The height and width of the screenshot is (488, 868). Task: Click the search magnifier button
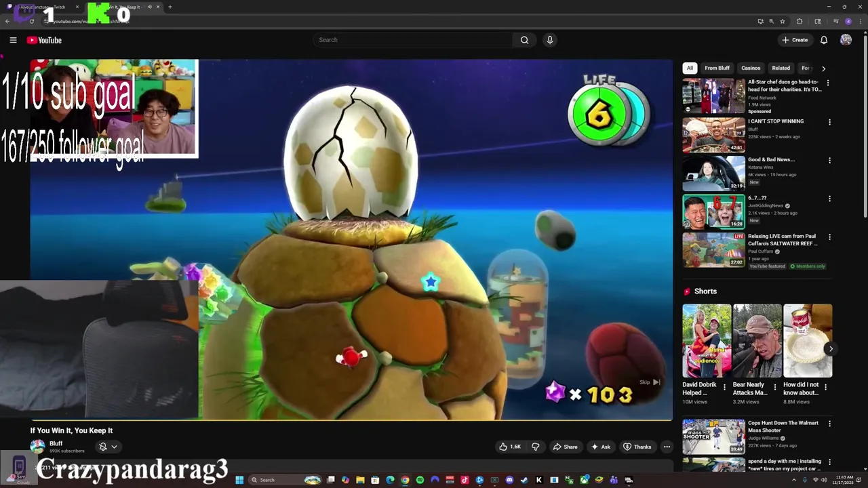click(524, 40)
